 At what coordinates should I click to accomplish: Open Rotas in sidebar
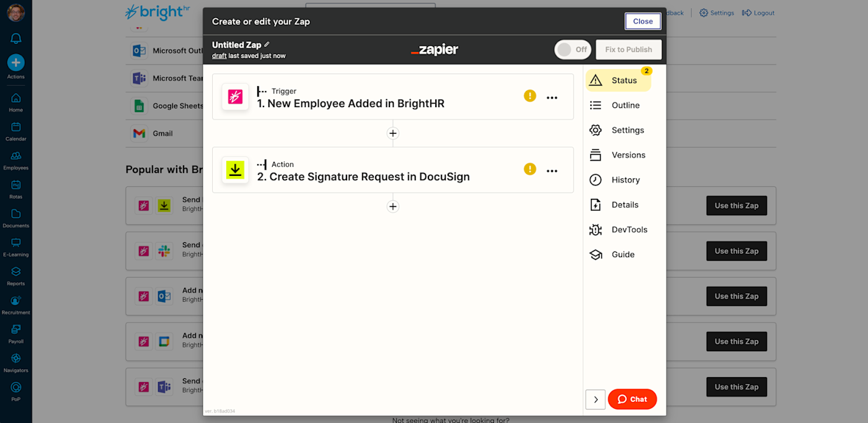pos(15,188)
